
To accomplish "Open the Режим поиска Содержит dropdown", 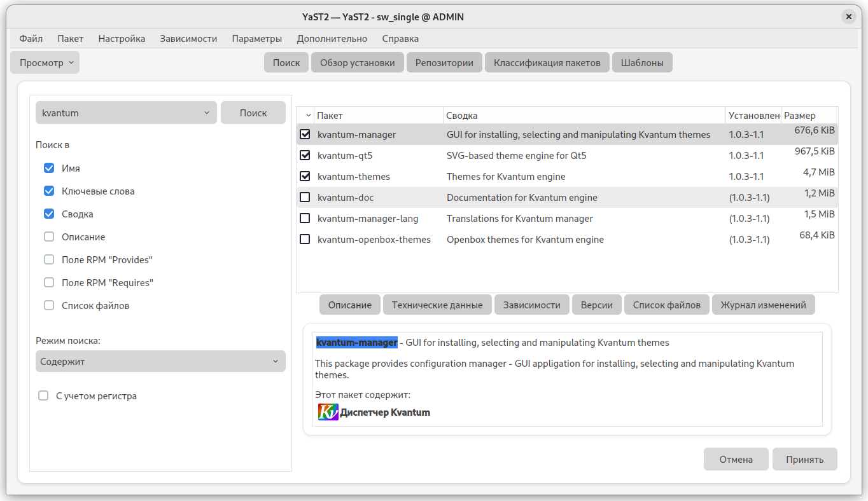I will point(160,362).
